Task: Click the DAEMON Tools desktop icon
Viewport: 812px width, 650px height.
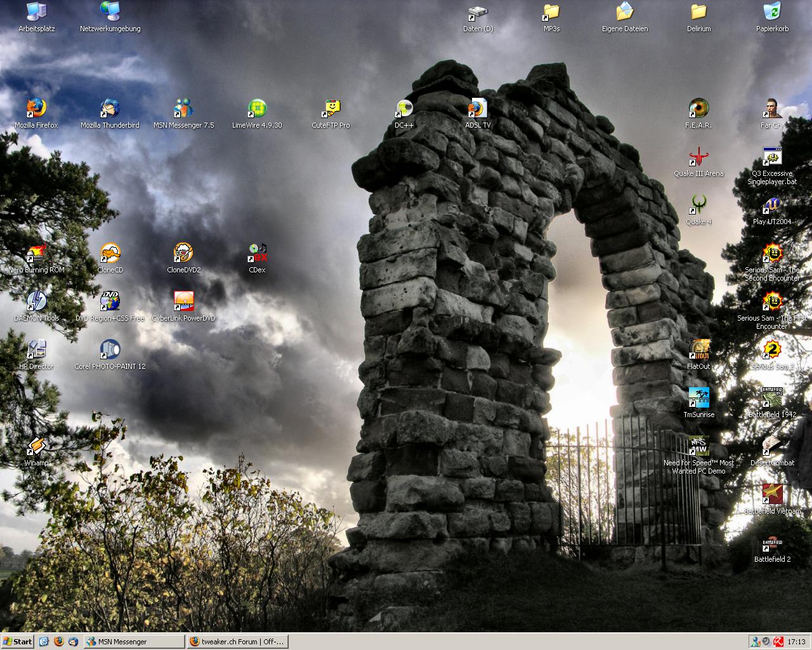Action: click(36, 302)
